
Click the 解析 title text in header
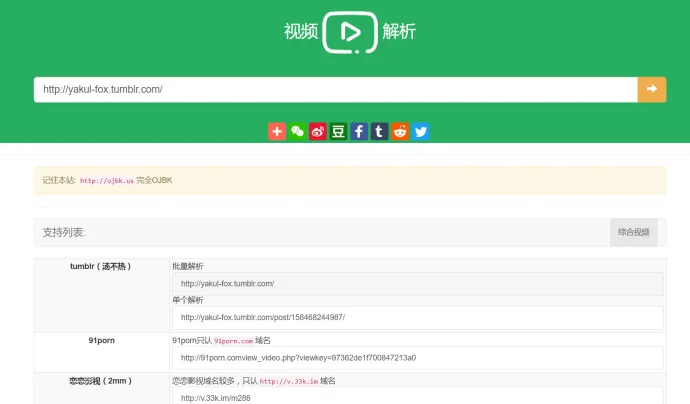pyautogui.click(x=399, y=32)
